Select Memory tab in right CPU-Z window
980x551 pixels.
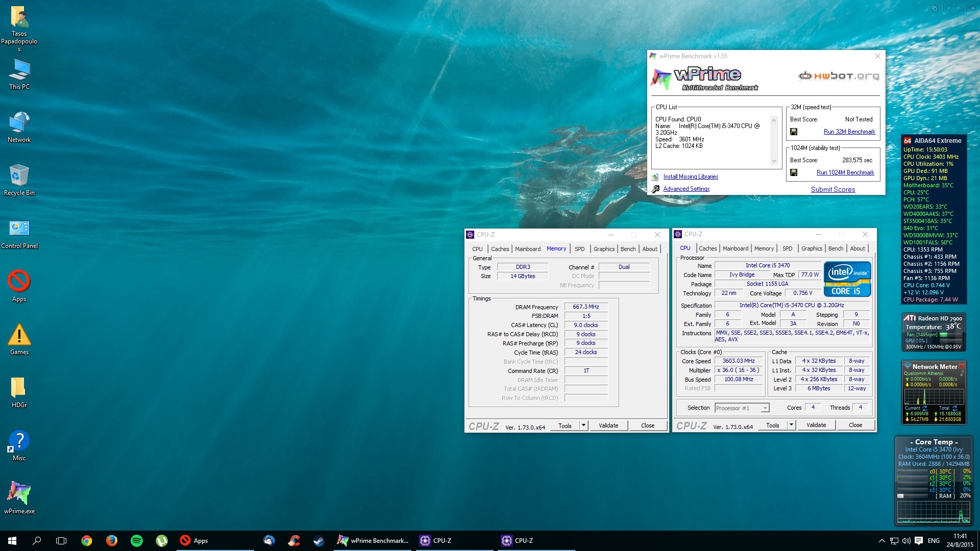tap(764, 248)
